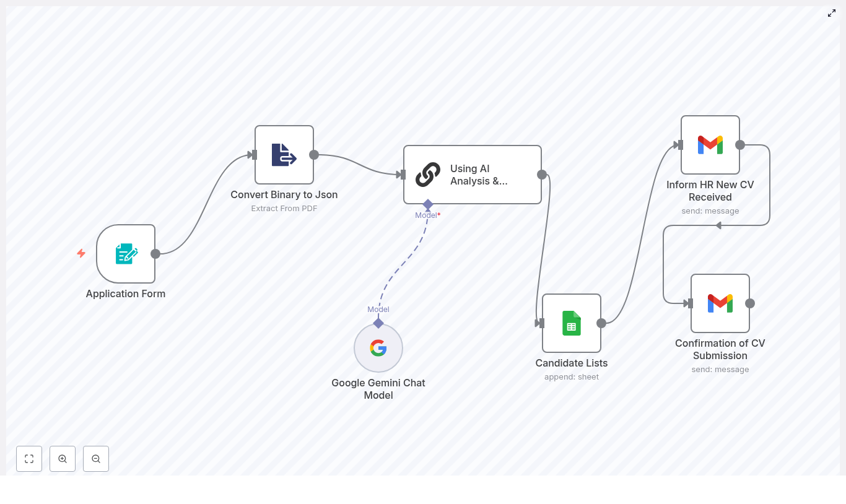Click the Model connector diamond under Using AI Analysis
This screenshot has height=504, width=846.
pyautogui.click(x=427, y=204)
